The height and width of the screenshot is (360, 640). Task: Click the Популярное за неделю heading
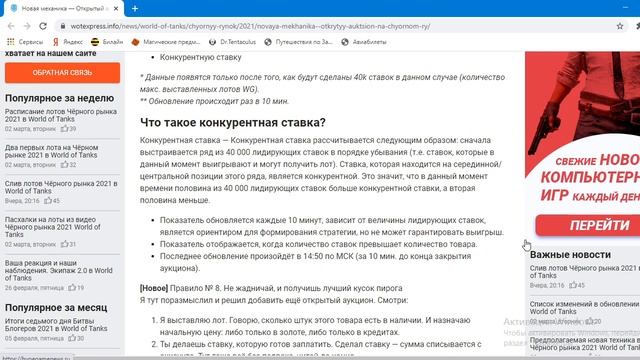[x=60, y=98]
